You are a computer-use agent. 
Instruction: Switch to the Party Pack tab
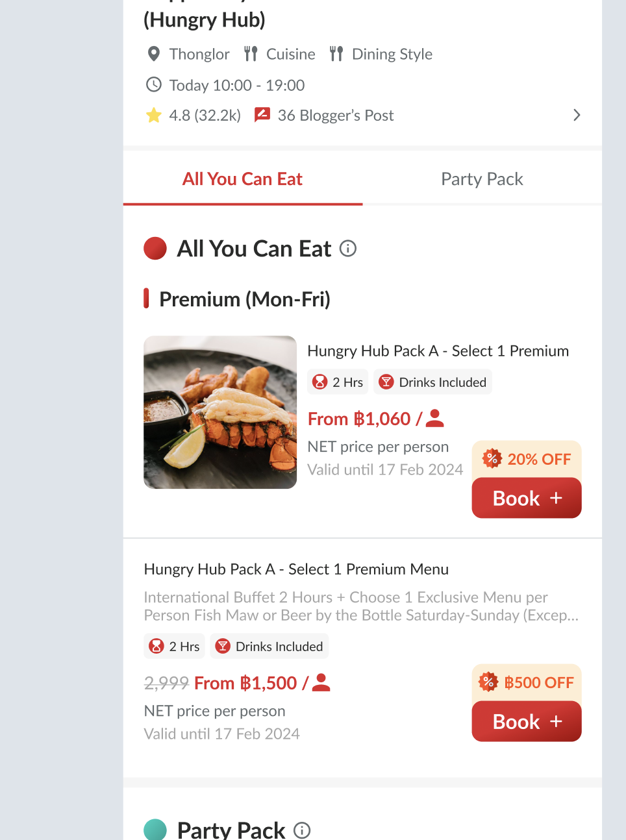pyautogui.click(x=482, y=179)
